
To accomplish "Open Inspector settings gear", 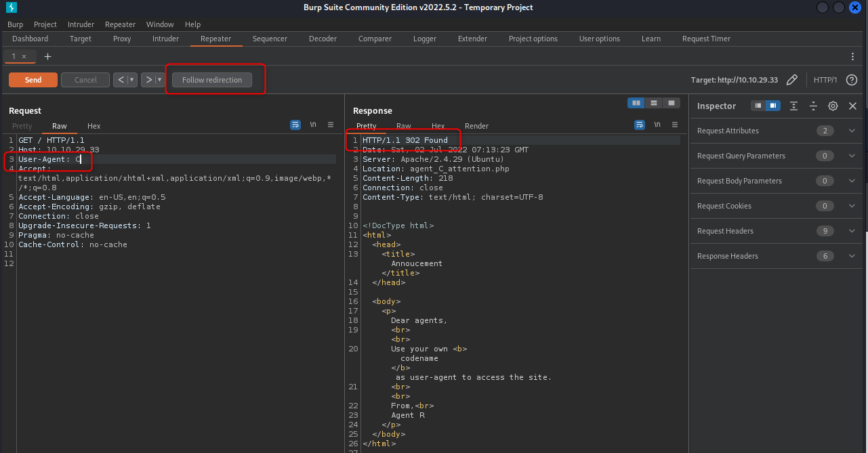I will click(x=833, y=106).
